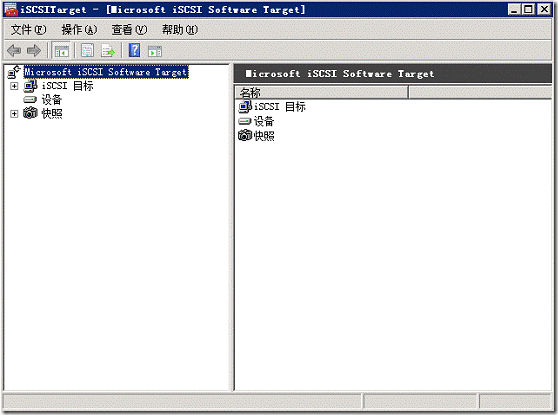Open the 操作(A) menu
This screenshot has width=558, height=415.
79,30
